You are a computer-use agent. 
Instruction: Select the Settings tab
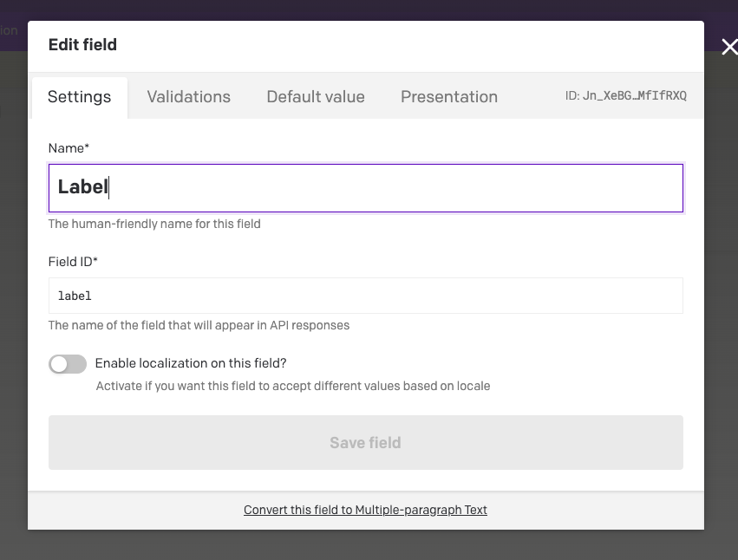tap(79, 97)
